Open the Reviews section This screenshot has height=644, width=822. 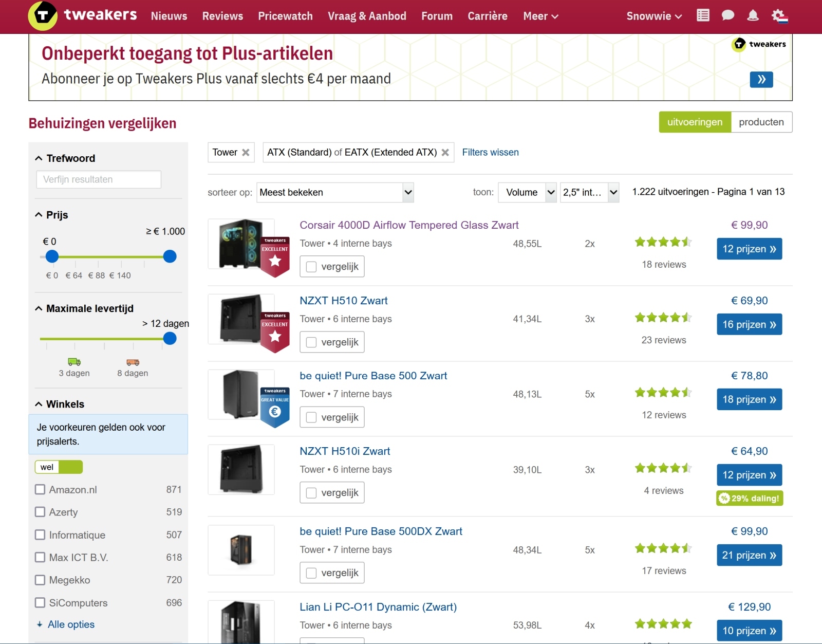click(x=222, y=16)
